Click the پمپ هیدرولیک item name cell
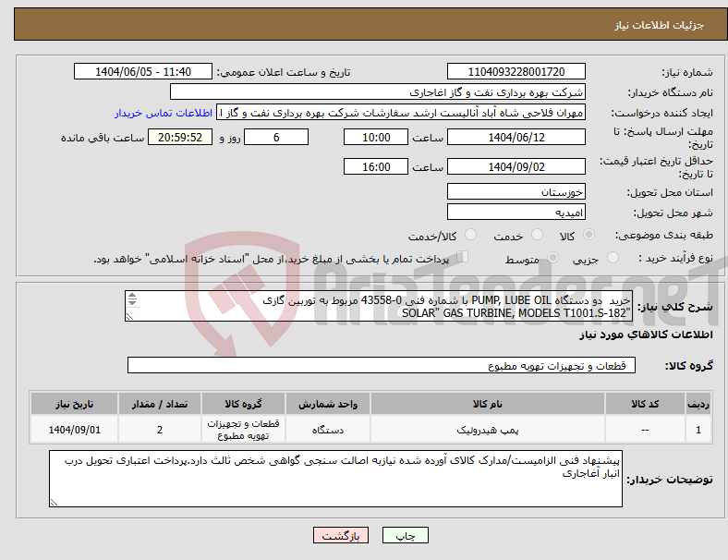This screenshot has height=560, width=728. [x=488, y=430]
